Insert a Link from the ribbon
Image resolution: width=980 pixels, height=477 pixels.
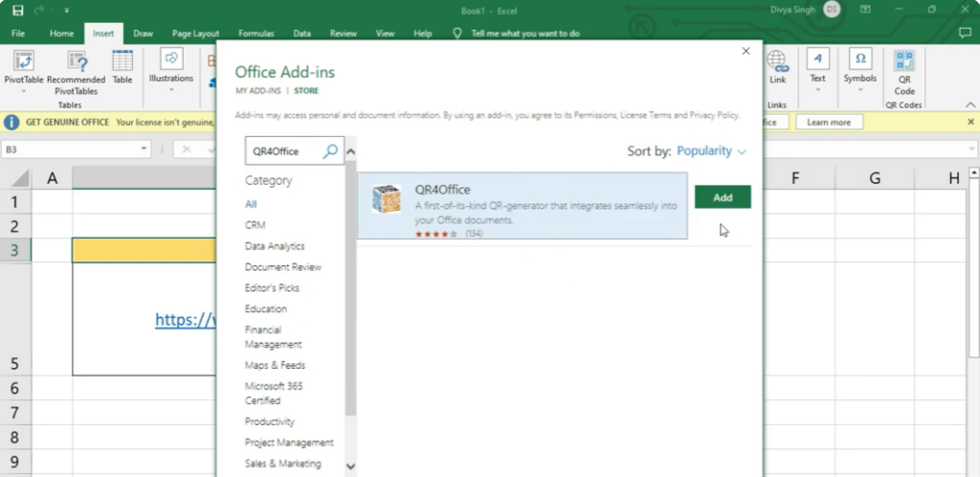[777, 67]
